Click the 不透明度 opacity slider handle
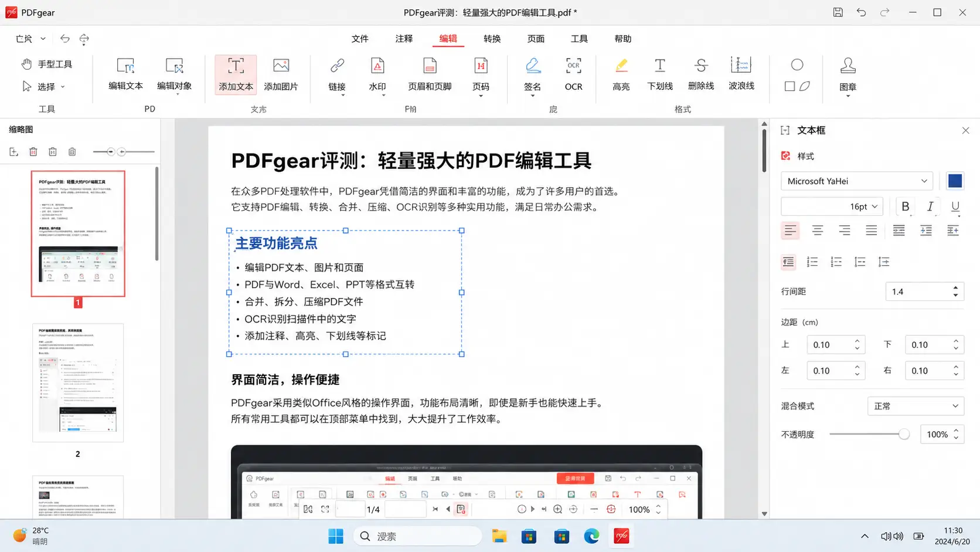This screenshot has height=552, width=980. click(x=904, y=434)
